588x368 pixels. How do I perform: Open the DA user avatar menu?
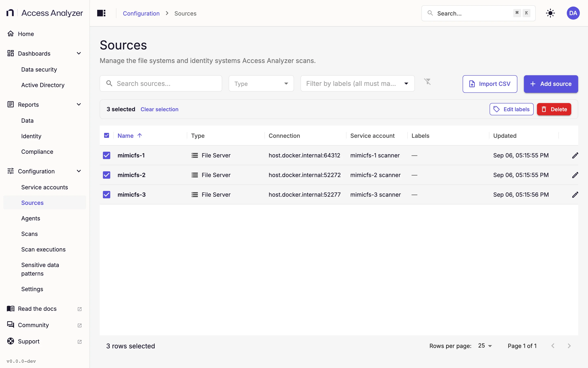pos(573,13)
